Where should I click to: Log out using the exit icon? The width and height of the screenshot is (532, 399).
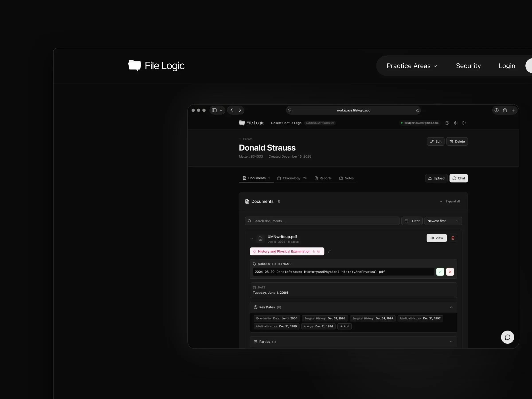(x=464, y=123)
